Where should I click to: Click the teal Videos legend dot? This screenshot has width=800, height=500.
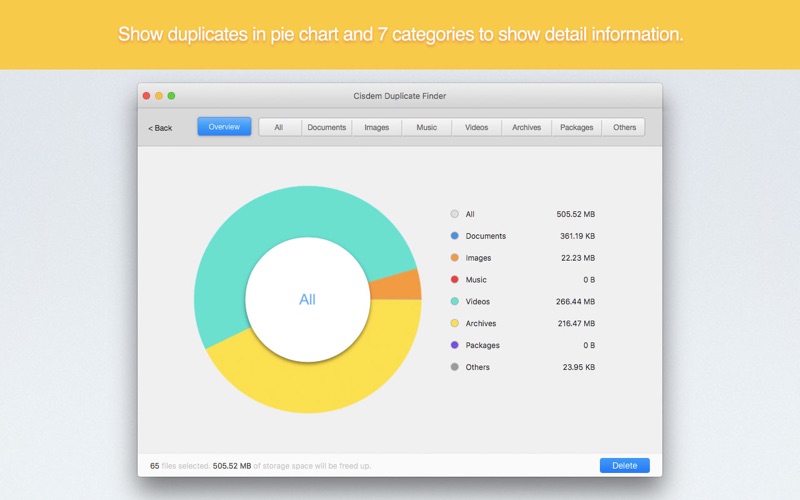coord(455,301)
